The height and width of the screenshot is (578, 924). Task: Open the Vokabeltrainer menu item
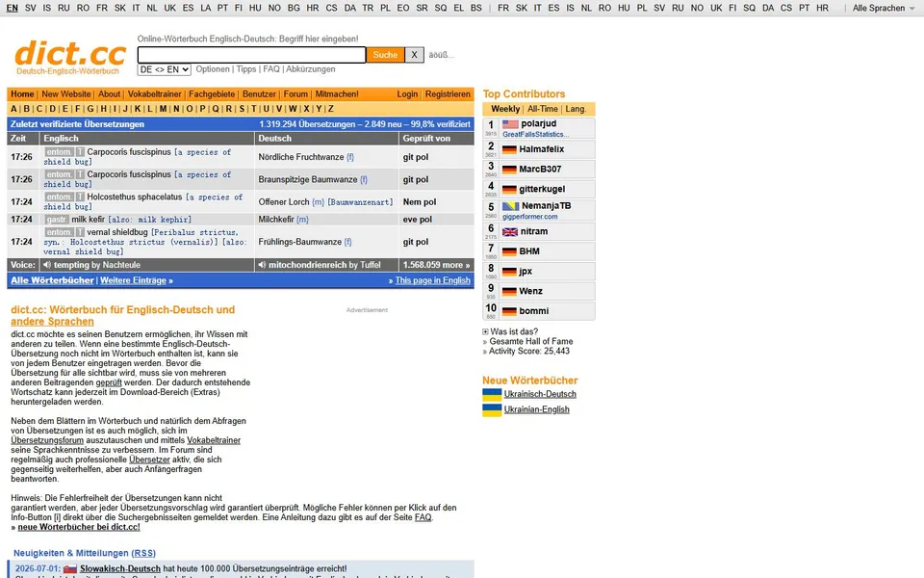[154, 94]
